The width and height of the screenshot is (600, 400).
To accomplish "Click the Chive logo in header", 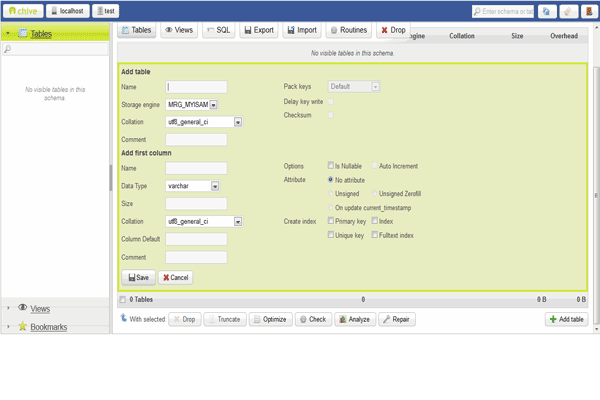I will click(x=22, y=10).
